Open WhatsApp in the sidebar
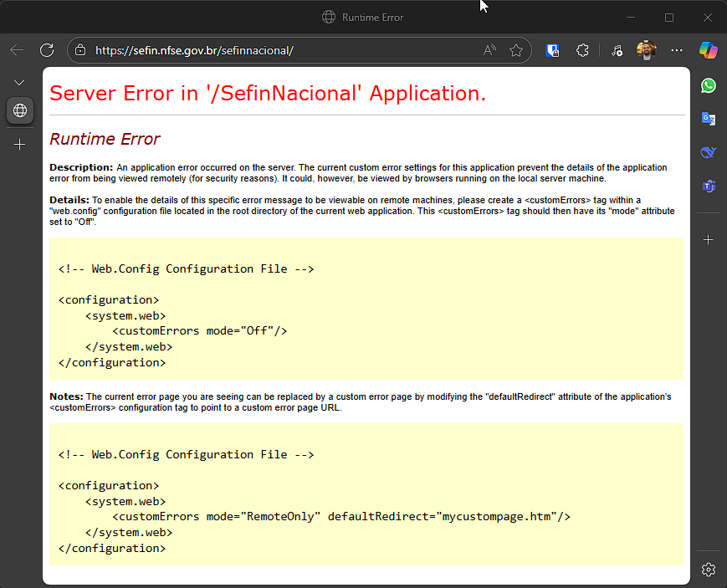 pyautogui.click(x=709, y=85)
